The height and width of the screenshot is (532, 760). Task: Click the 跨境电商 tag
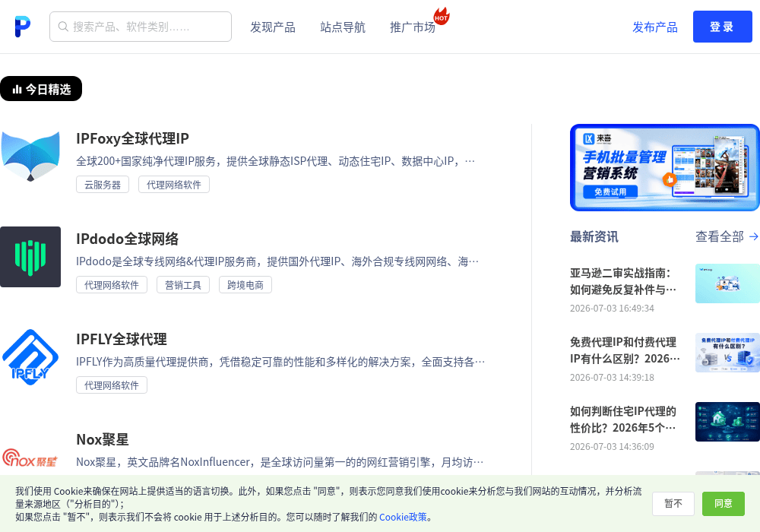[x=245, y=285]
